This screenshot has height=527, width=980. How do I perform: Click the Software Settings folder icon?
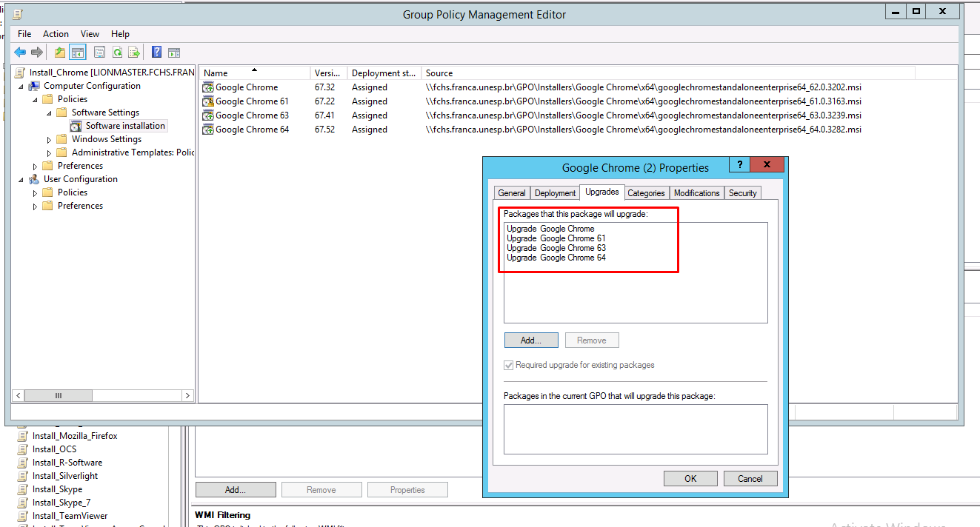tap(62, 113)
